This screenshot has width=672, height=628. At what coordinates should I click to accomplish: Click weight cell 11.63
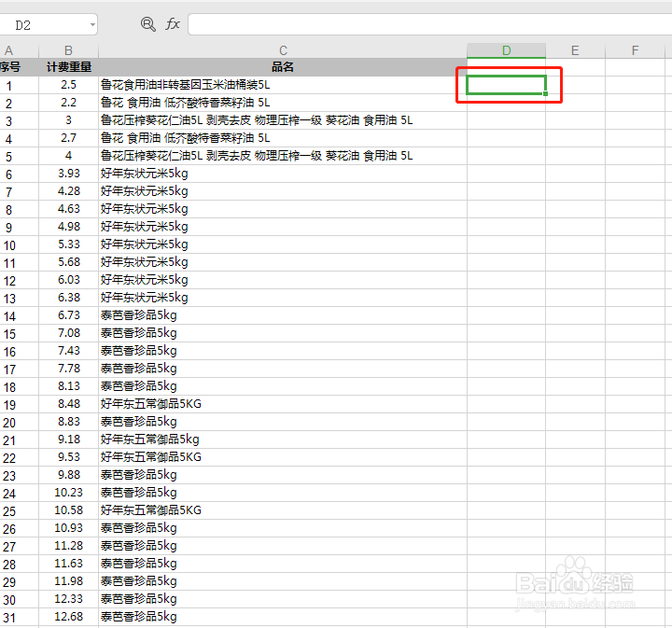(68, 564)
